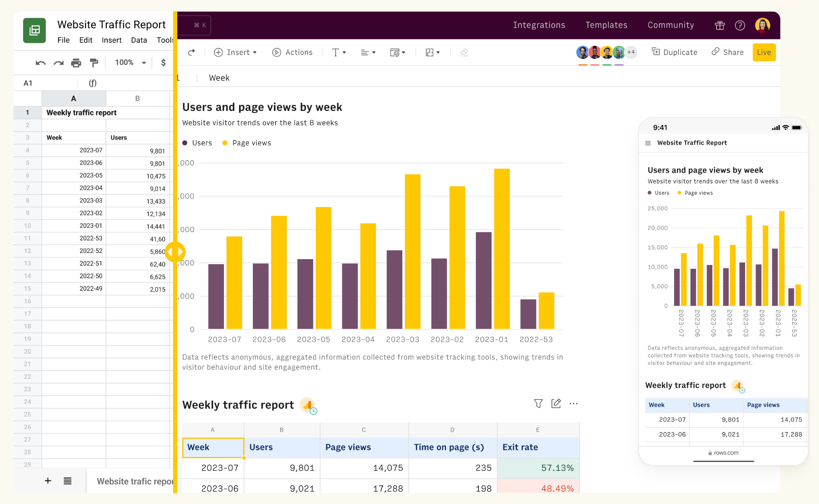
Task: Toggle Page views series in legend
Action: 247,143
